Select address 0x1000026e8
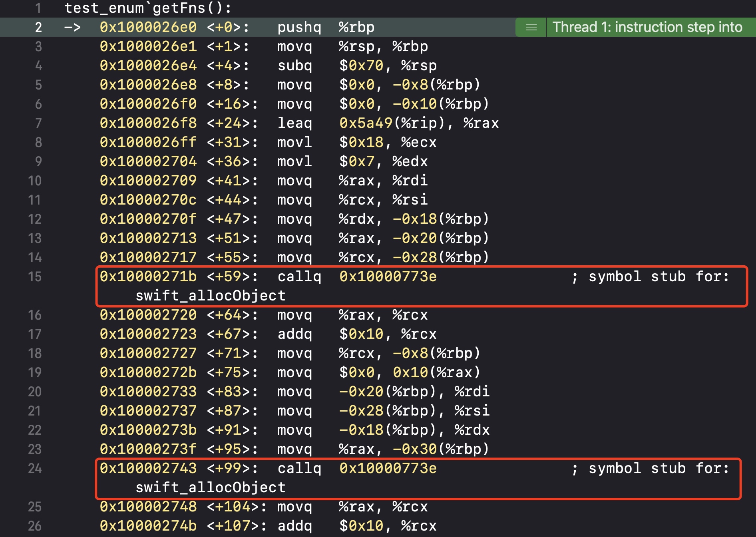The height and width of the screenshot is (537, 756). coord(148,85)
